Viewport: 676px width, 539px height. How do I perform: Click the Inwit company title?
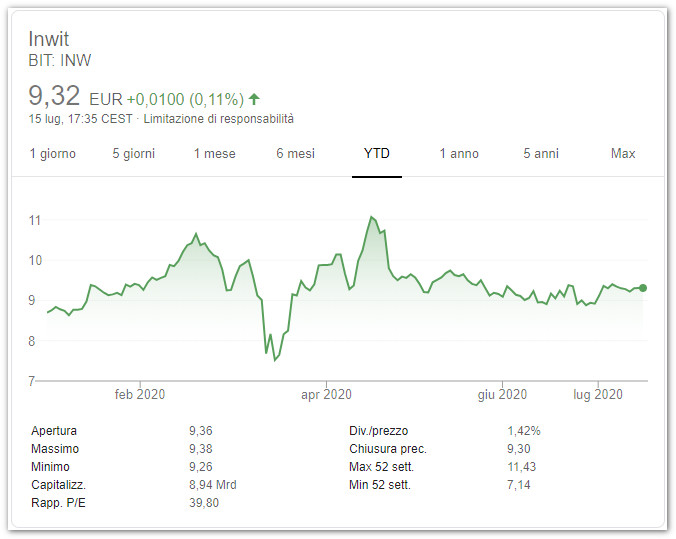click(48, 39)
